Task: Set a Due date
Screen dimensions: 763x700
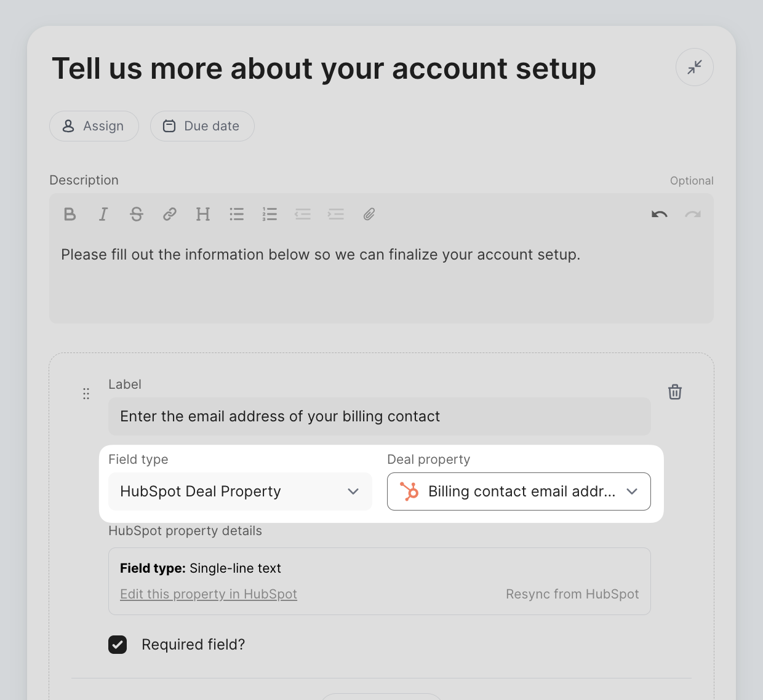Action: point(202,126)
